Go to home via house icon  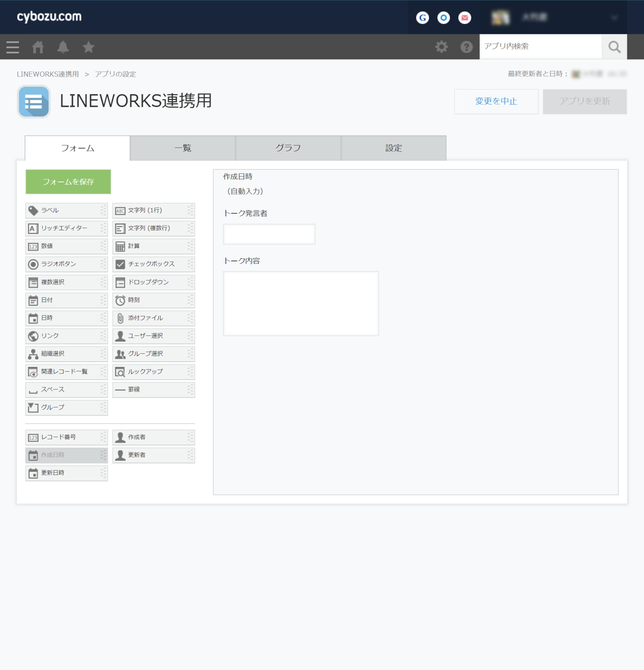pyautogui.click(x=38, y=47)
